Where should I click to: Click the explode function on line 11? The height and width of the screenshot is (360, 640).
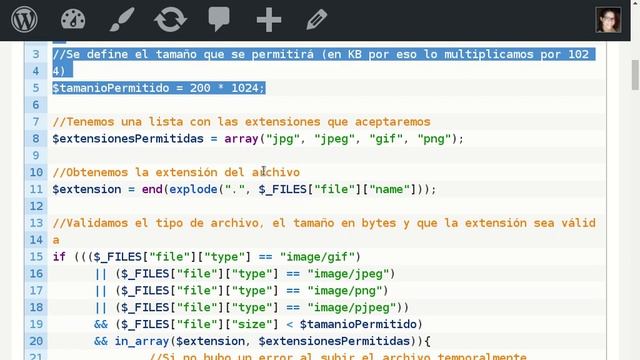(x=193, y=189)
